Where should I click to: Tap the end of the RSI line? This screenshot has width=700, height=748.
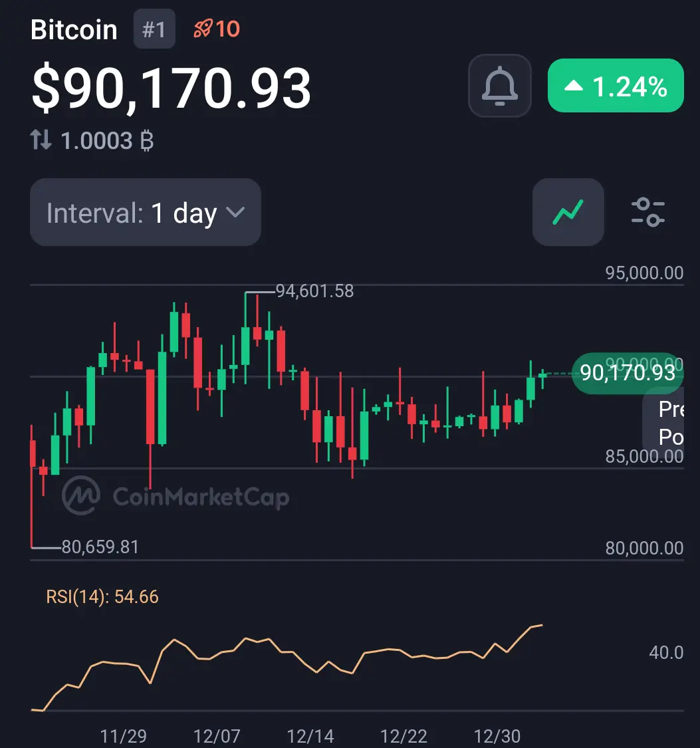coord(542,625)
